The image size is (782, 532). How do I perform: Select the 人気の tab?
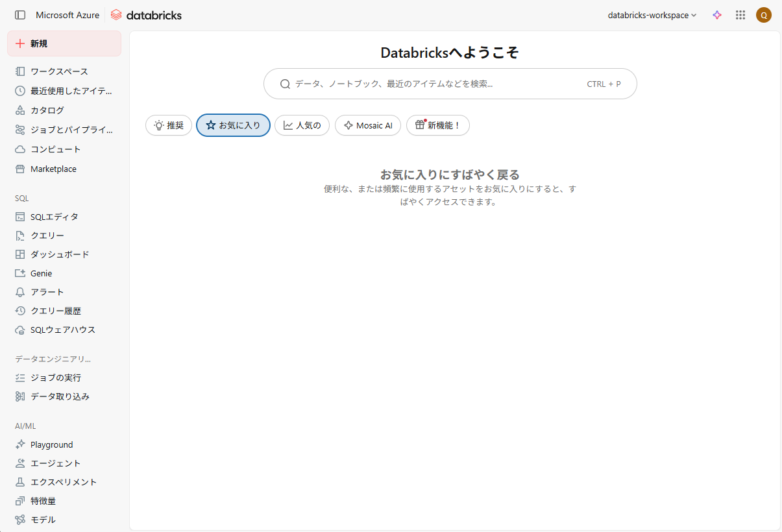click(x=302, y=125)
